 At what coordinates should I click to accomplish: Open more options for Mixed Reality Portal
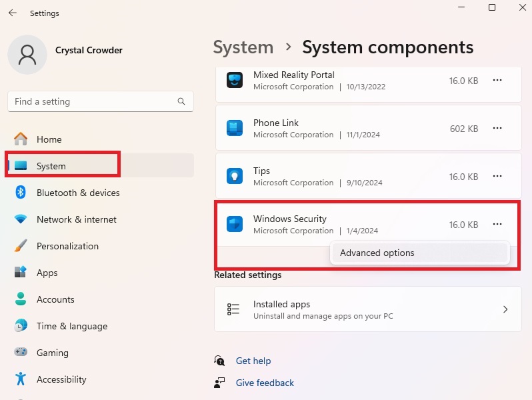pos(497,80)
